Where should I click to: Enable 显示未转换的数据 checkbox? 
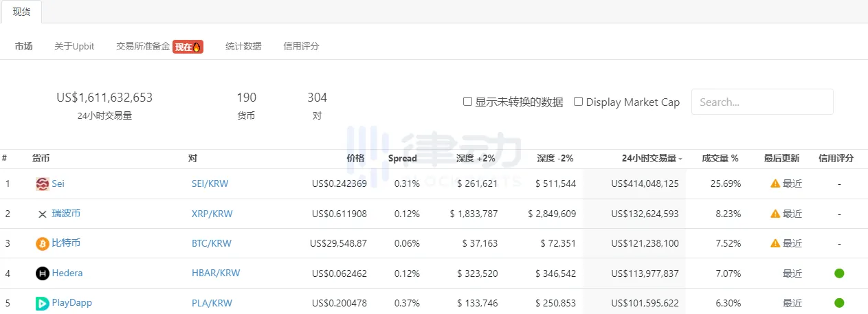point(467,101)
